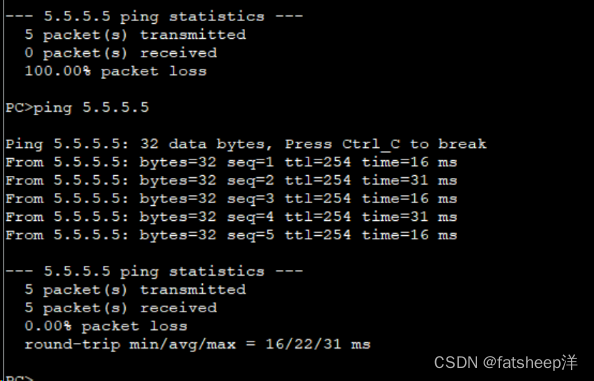Click the seq=5 reply line

231,235
